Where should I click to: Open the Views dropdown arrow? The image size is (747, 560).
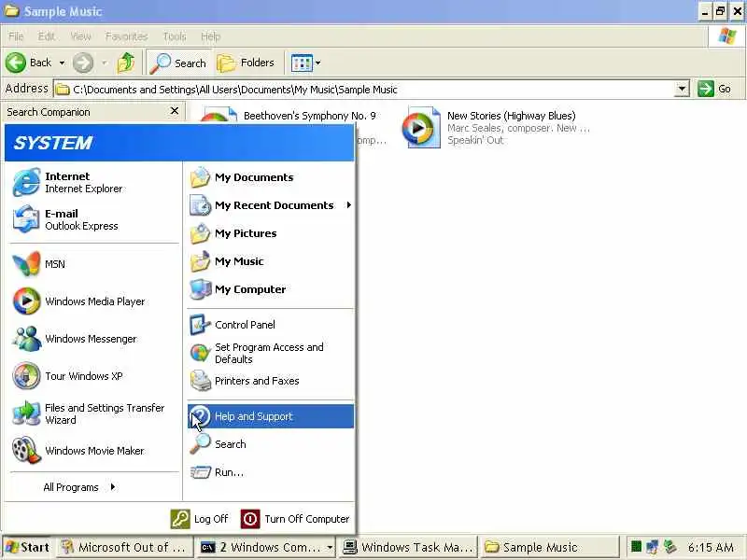(x=317, y=63)
